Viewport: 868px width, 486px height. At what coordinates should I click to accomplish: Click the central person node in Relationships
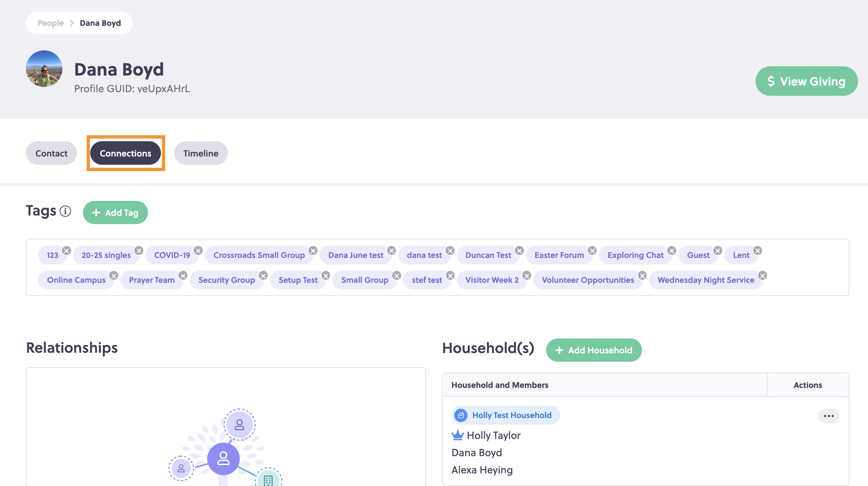[223, 459]
